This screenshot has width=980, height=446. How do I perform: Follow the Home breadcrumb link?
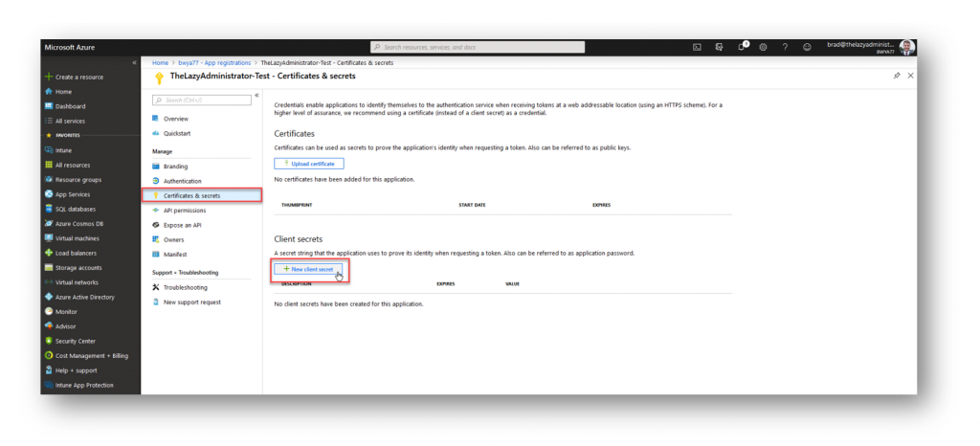pos(160,63)
